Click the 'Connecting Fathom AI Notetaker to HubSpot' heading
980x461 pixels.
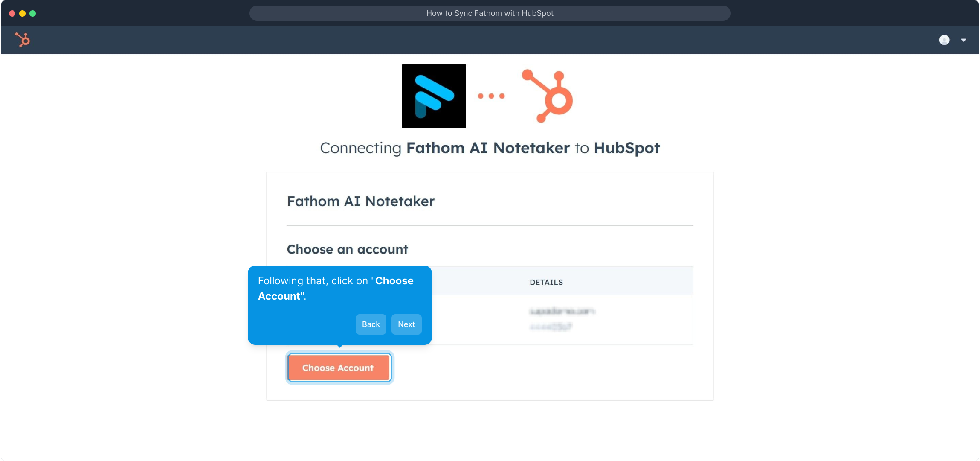point(490,148)
